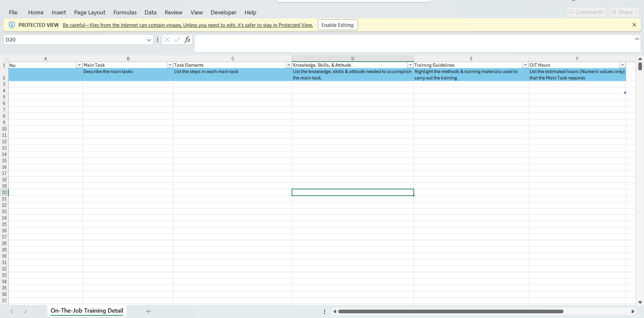Open the three-dot menu next to the Name Box
Viewport: 644px width, 318px height.
tap(158, 39)
